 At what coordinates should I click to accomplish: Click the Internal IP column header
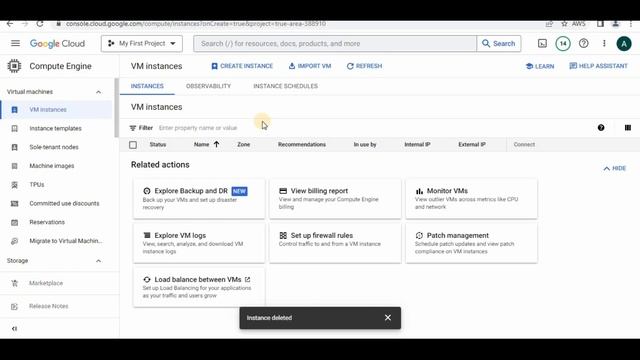pos(417,144)
